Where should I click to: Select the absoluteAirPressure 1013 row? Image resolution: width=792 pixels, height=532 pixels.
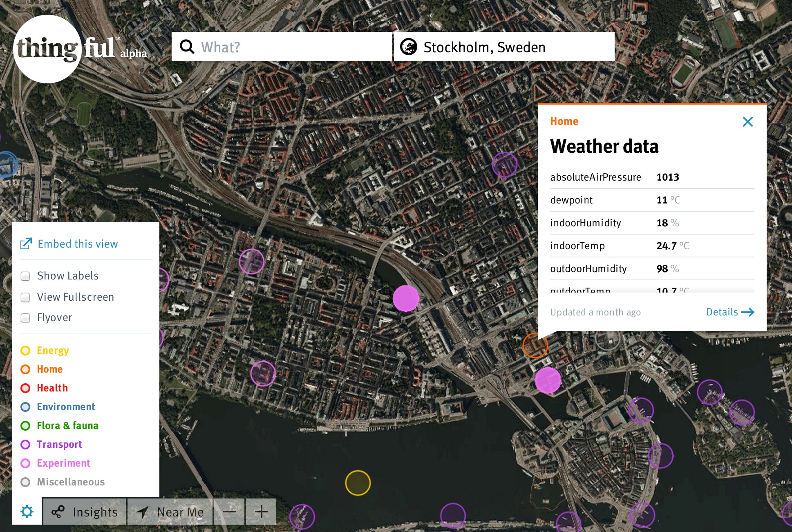coord(652,177)
